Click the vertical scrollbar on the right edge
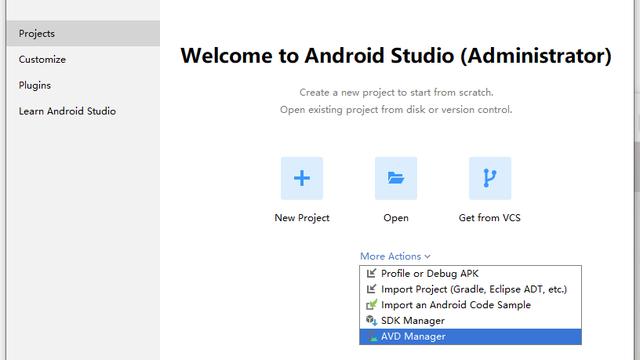 point(637,167)
